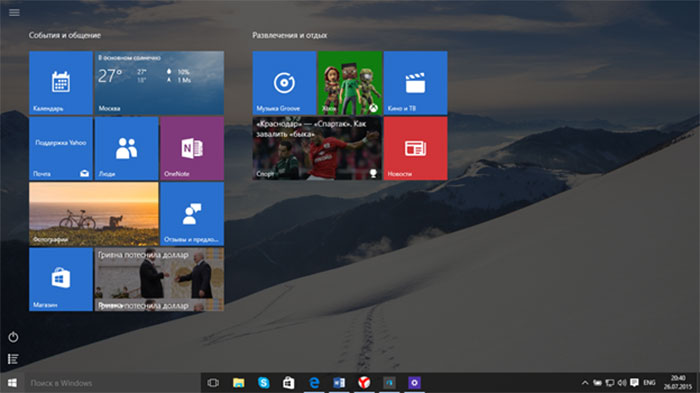Open Task View on the taskbar
Viewport: 700px width, 393px height.
[213, 383]
